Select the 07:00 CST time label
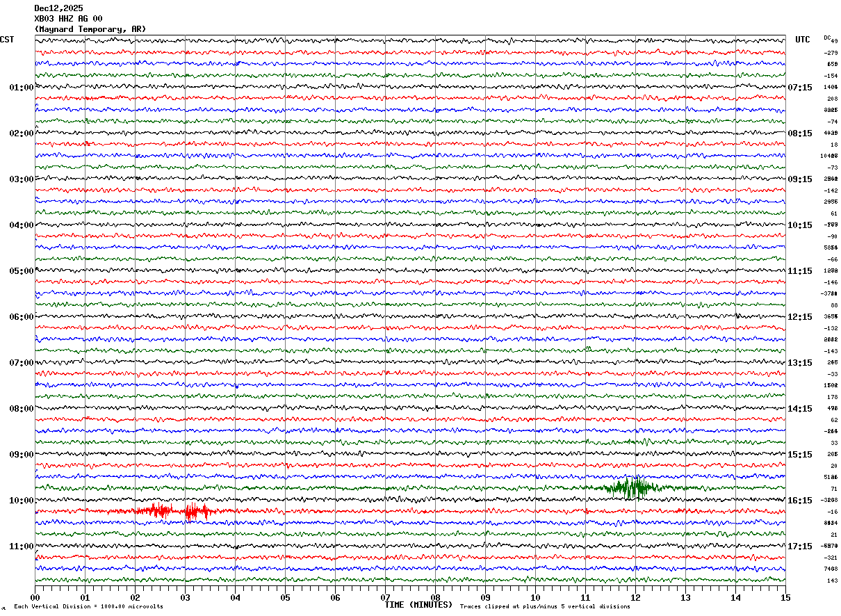This screenshot has height=616, width=841. point(22,363)
